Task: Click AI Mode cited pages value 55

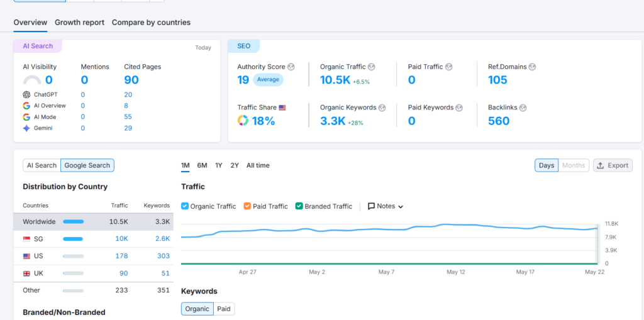Action: pos(128,117)
